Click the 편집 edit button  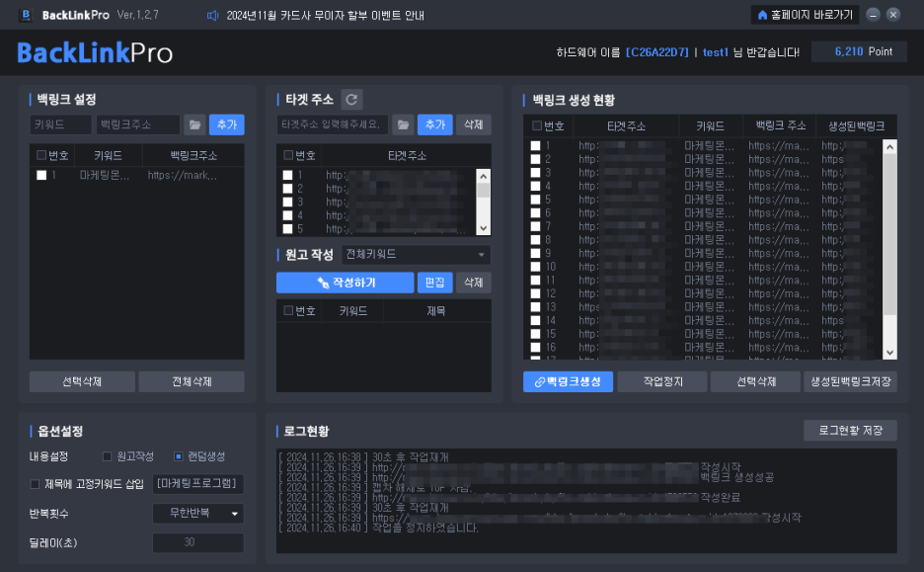pyautogui.click(x=435, y=283)
